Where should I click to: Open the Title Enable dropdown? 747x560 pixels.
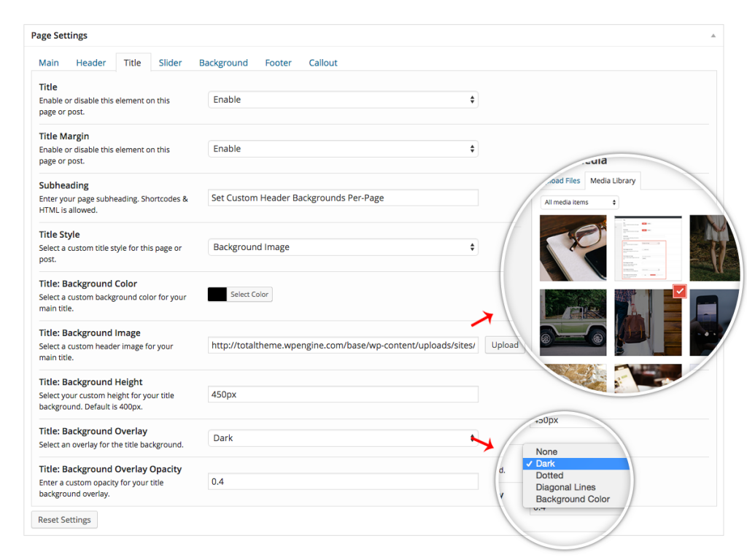click(x=343, y=100)
